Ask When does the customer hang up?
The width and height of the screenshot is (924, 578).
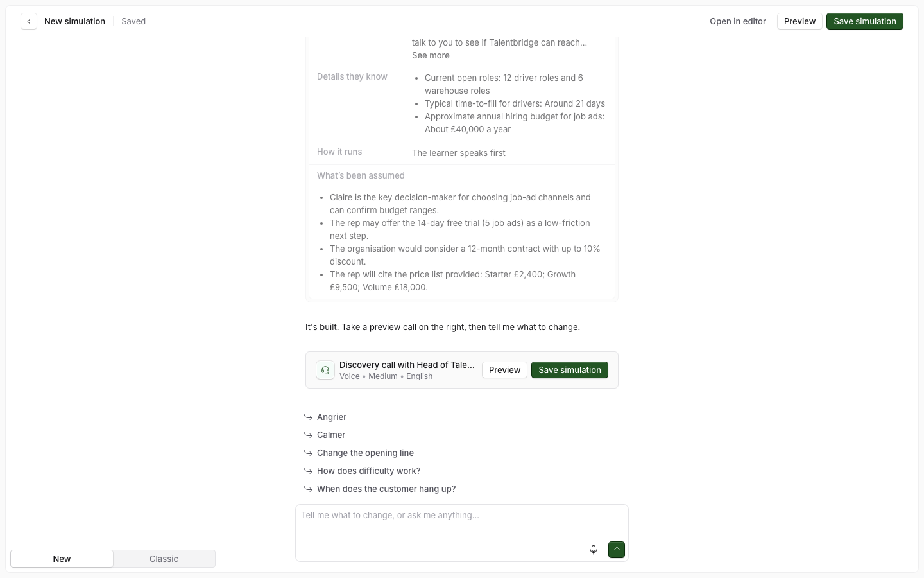386,489
